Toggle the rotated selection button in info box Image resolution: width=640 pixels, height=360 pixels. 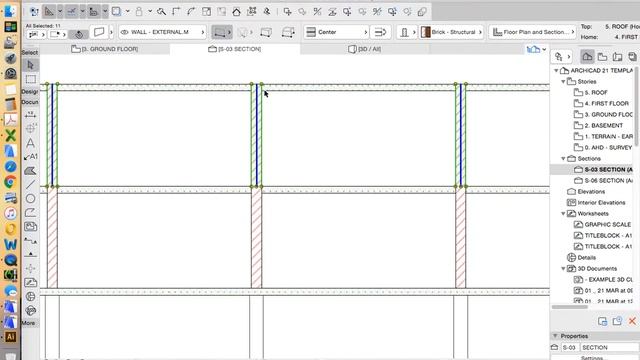pos(79,35)
